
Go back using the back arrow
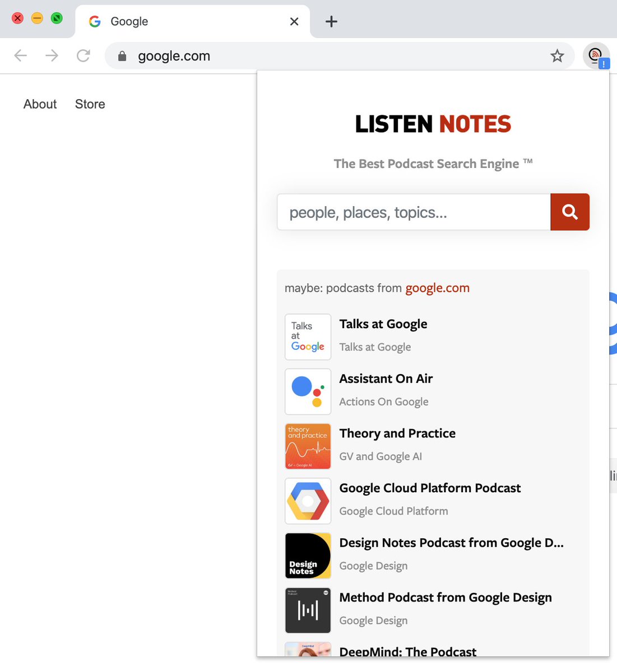21,55
